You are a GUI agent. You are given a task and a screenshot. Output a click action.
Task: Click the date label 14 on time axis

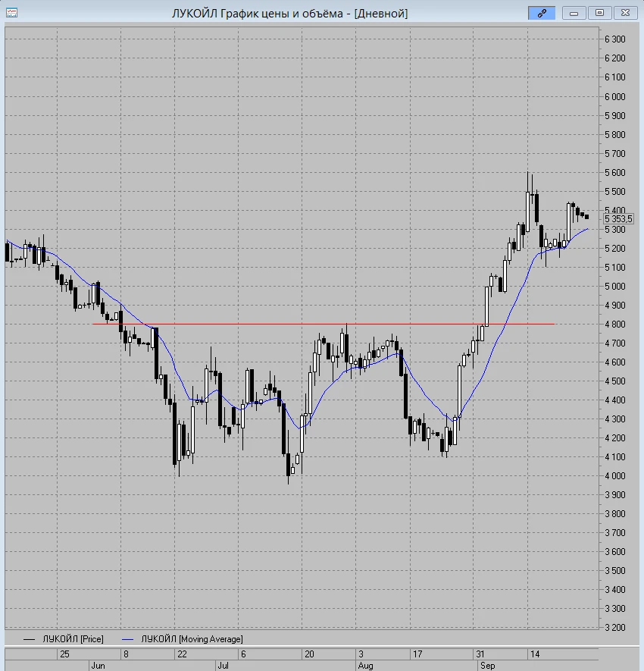click(x=535, y=654)
